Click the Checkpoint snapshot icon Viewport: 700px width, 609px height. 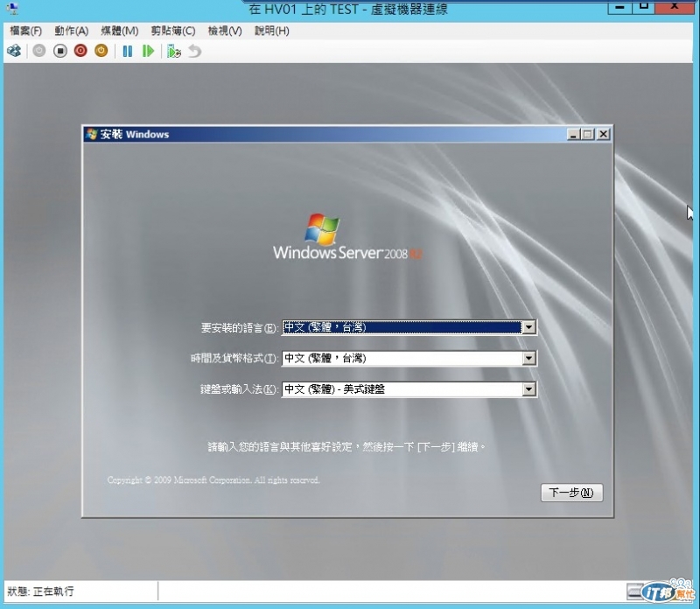(173, 52)
